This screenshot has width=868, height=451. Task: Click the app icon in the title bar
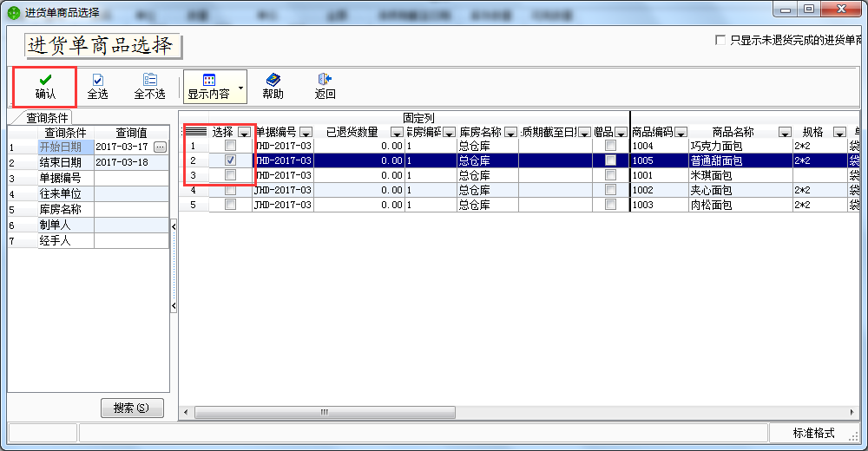(x=13, y=12)
